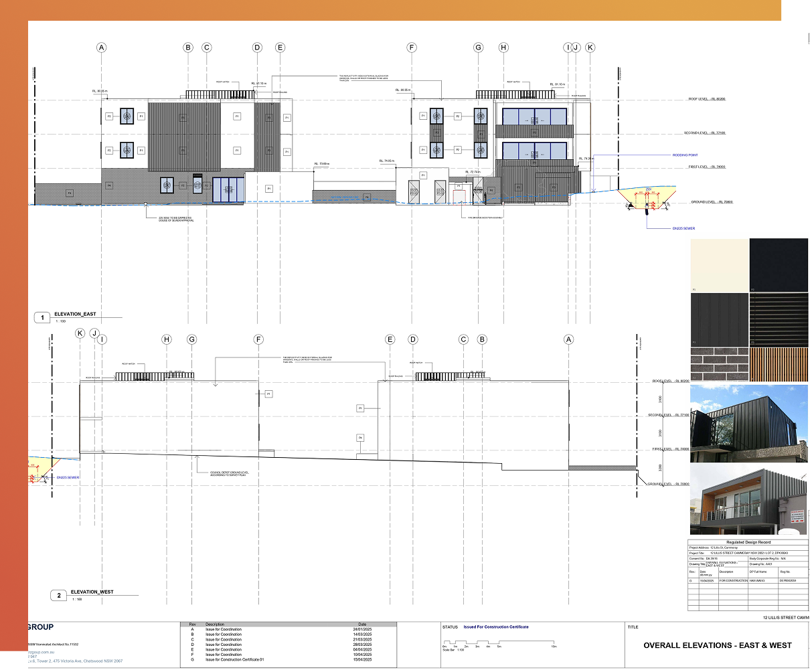Click grid bubble A on the West elevation

pos(569,340)
